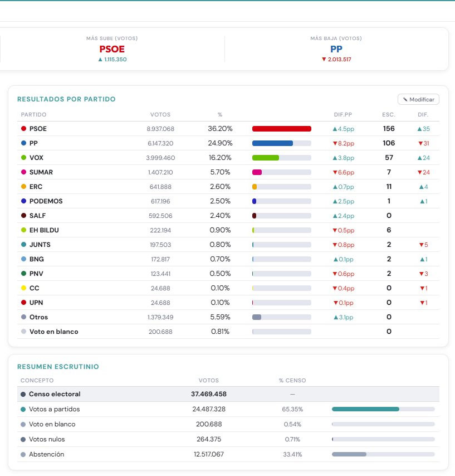Click the UPN red dot
The width and height of the screenshot is (455, 476).
point(23,303)
